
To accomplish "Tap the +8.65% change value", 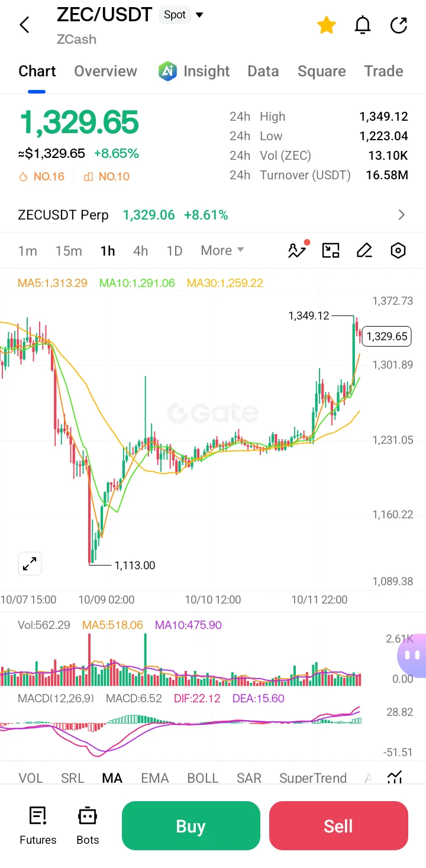I will pos(117,154).
